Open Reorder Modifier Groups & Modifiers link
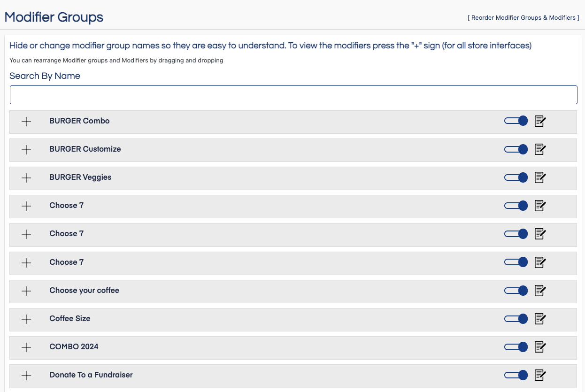Image resolution: width=585 pixels, height=392 pixels. pyautogui.click(x=523, y=18)
